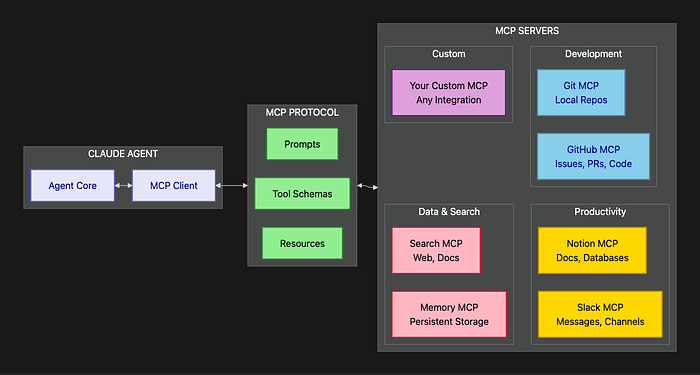Select the Agent Core node
The image size is (700, 375).
[x=72, y=185]
